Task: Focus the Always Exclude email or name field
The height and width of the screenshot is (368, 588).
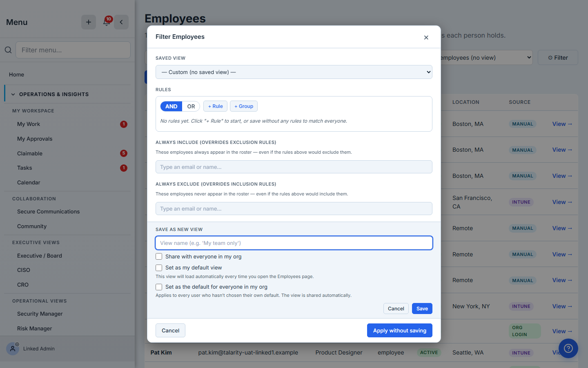Action: (294, 209)
